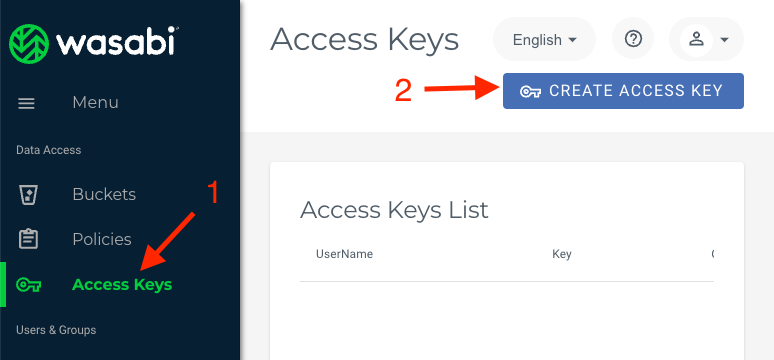Click the Wasabi leaf logo icon
Image resolution: width=774 pixels, height=360 pixels.
click(x=29, y=44)
